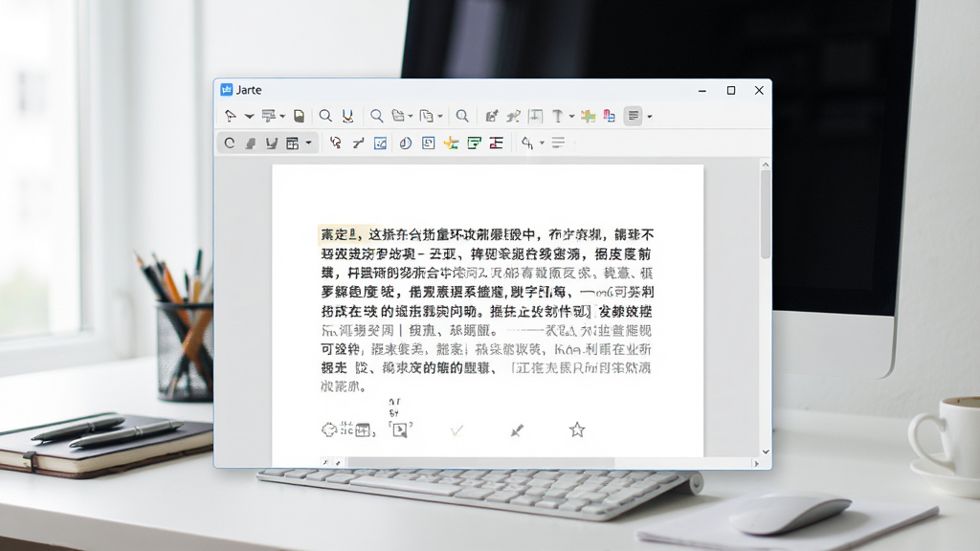Click the orange and green star-shaped icon
Screen dimensions: 980x551
(451, 143)
